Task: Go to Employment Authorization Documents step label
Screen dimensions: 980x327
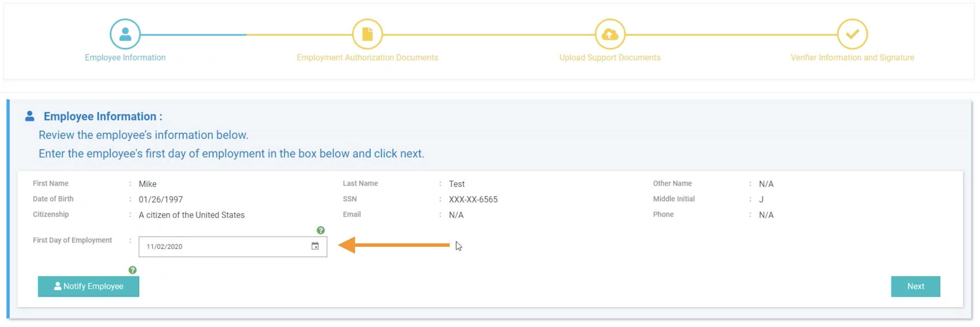Action: tap(367, 57)
